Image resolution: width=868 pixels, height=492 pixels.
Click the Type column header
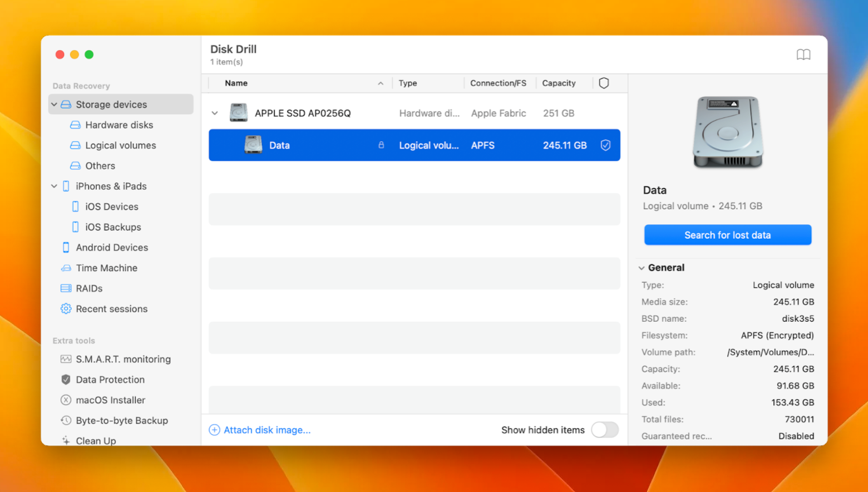(x=408, y=83)
